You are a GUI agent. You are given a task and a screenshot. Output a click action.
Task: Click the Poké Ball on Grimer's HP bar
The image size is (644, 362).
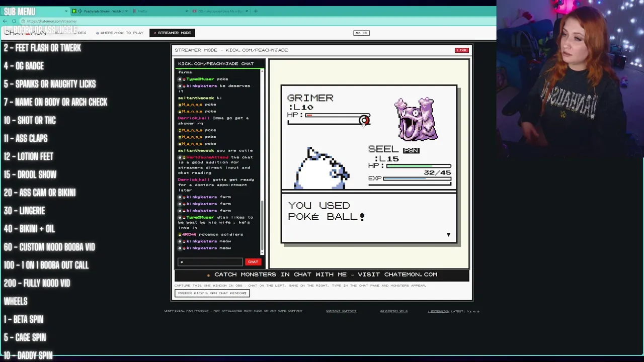364,120
